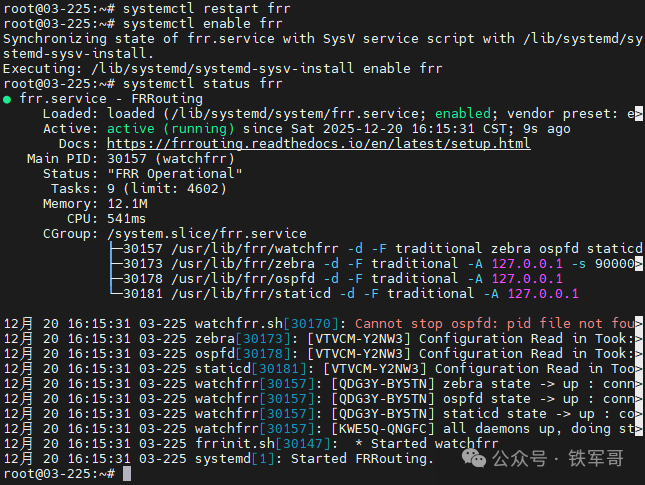Click the truncation arrow after 'vendor preset: e'

(639, 114)
